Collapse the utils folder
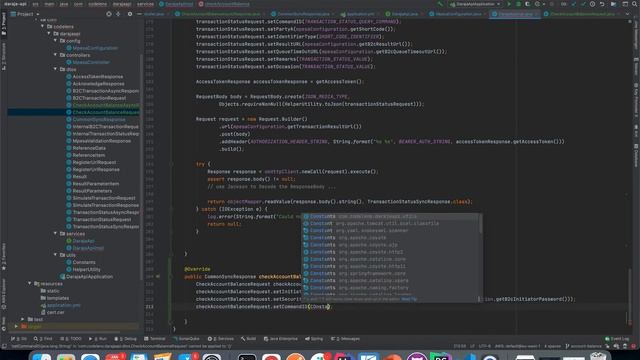This screenshot has height=360, width=640. click(x=56, y=255)
